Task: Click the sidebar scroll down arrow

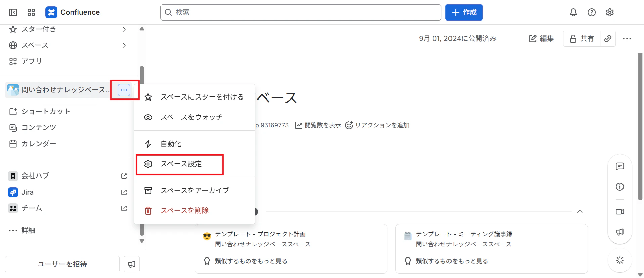Action: click(x=142, y=241)
